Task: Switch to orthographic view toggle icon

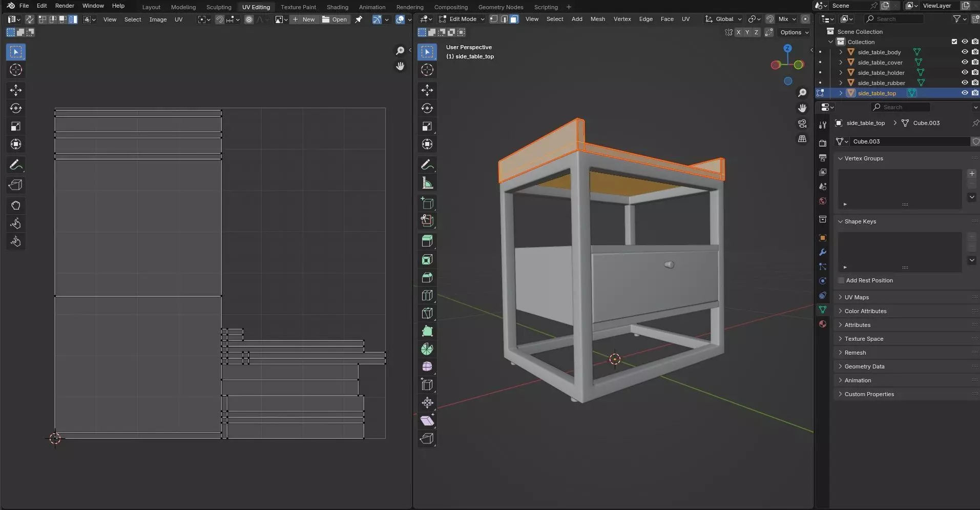Action: [x=802, y=139]
